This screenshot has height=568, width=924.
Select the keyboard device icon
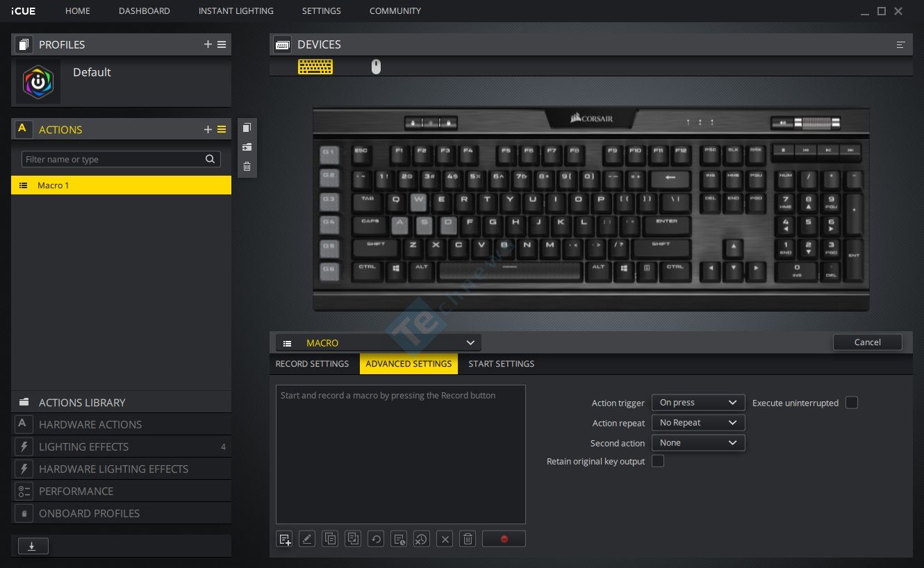(x=315, y=67)
